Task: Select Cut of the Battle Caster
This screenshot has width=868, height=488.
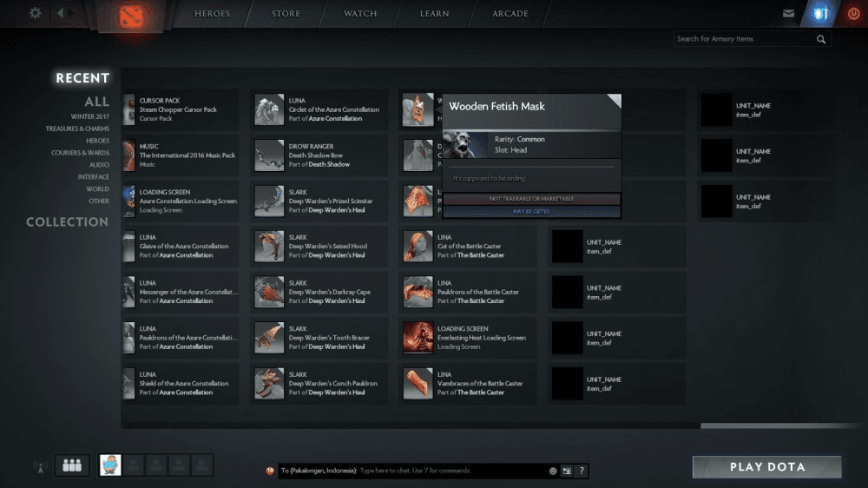Action: (x=469, y=247)
